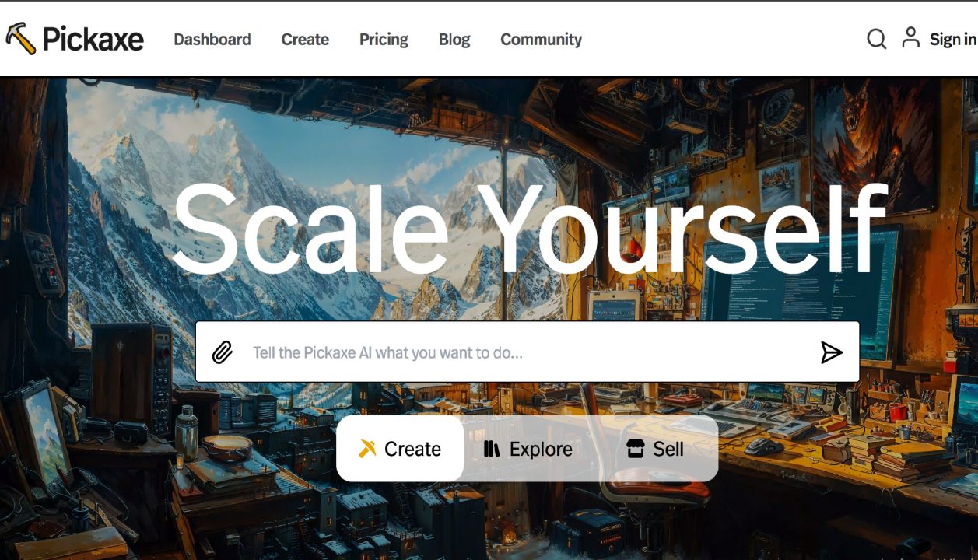
Task: Click the Pickaxe wordmark to go home
Action: pyautogui.click(x=93, y=39)
